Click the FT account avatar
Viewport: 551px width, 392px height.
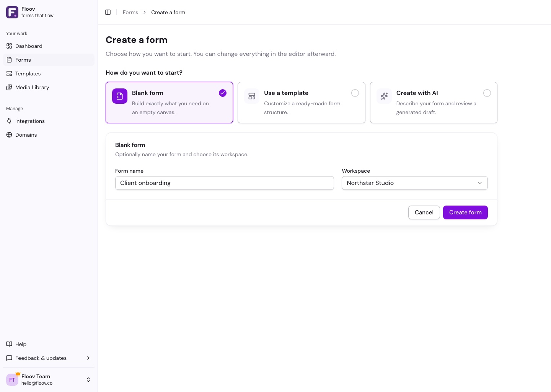(x=12, y=380)
